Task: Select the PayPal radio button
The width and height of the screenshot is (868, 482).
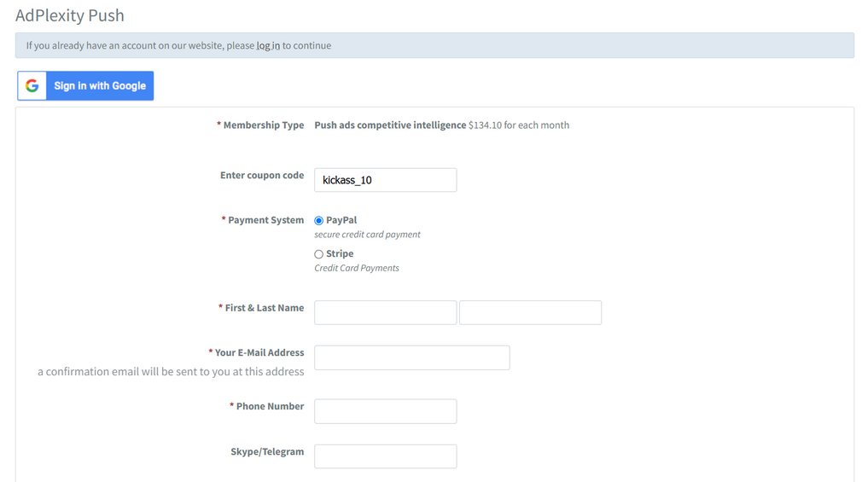Action: point(319,221)
